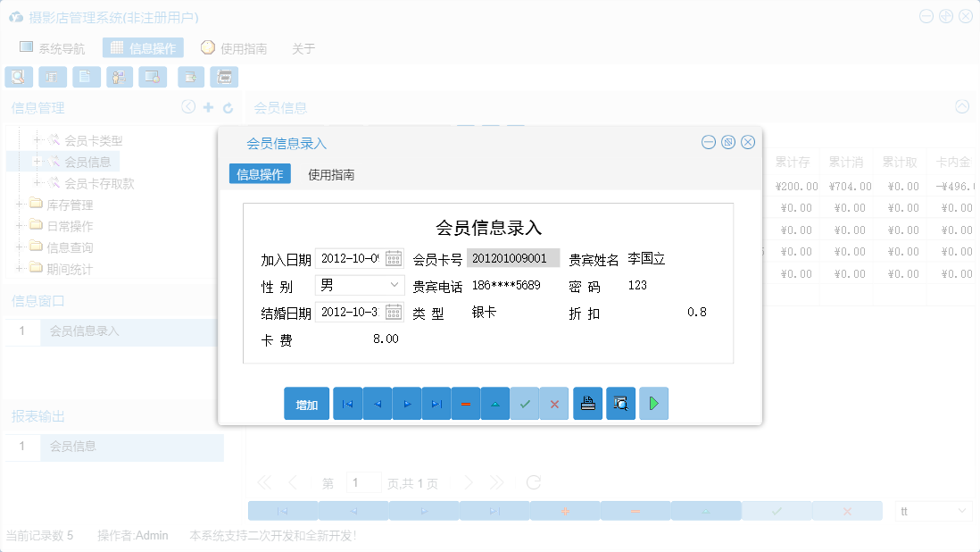980x552 pixels.
Task: Select the search tool on the main toolbar
Action: [x=18, y=77]
